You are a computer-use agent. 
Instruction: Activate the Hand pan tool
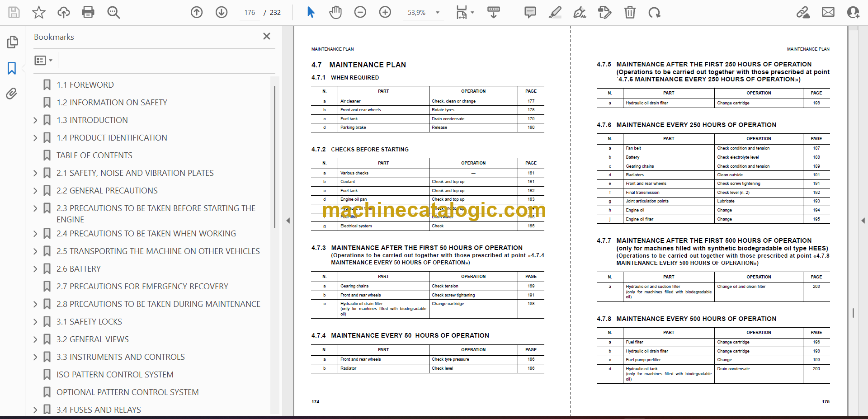(x=335, y=12)
